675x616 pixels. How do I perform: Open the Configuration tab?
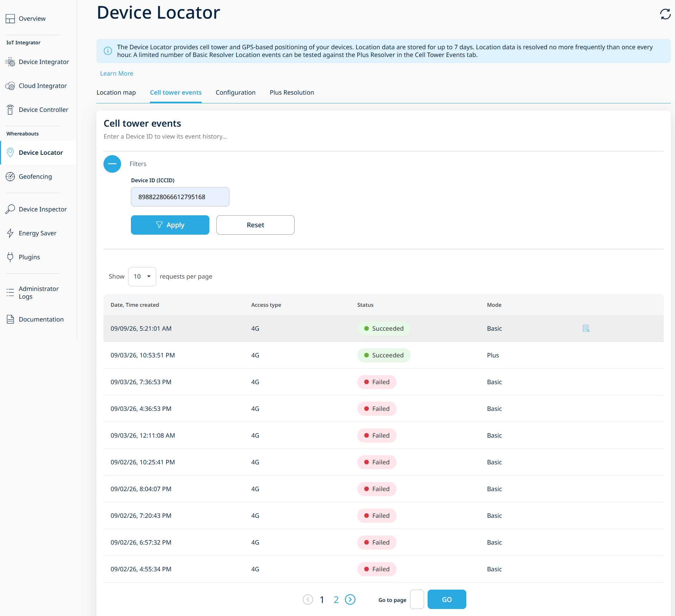pyautogui.click(x=235, y=93)
